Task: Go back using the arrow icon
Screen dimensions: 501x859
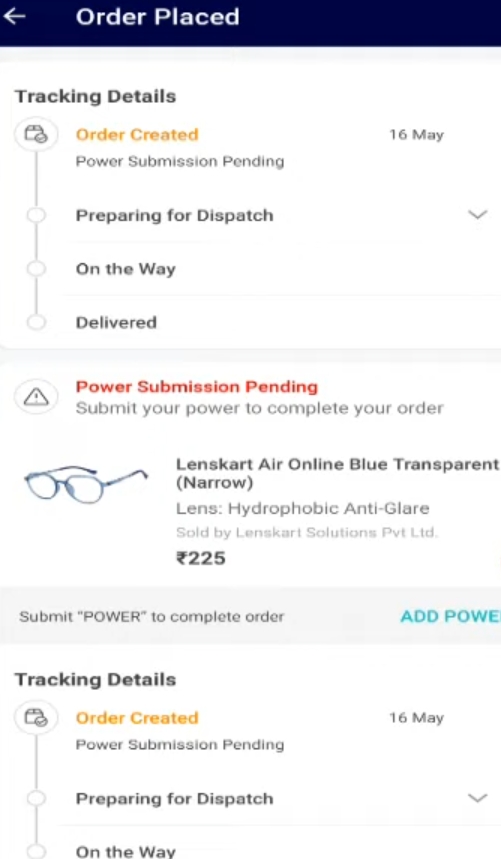Action: coord(14,16)
